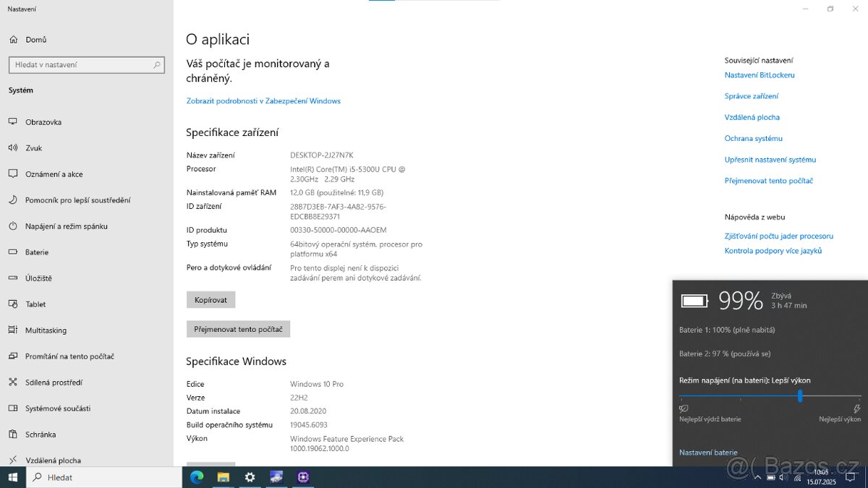Open the Zvuk (Sound) settings section
The image size is (868, 488).
pos(34,147)
